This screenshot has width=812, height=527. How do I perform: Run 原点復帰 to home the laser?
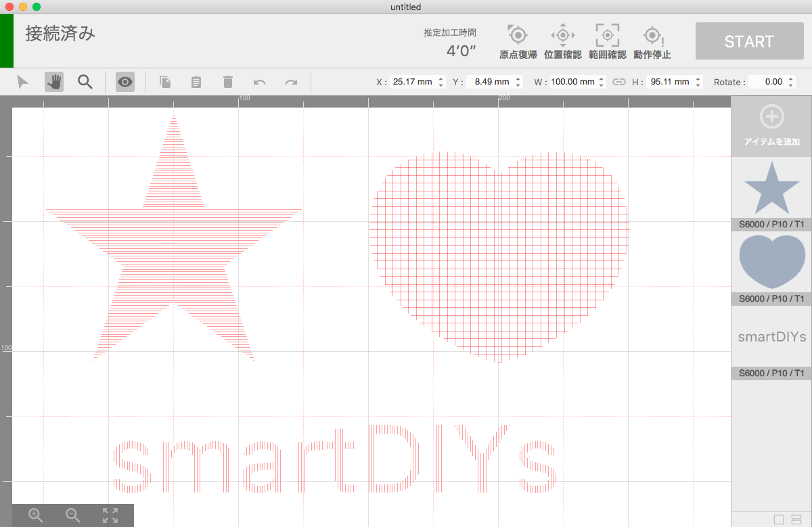tap(518, 41)
